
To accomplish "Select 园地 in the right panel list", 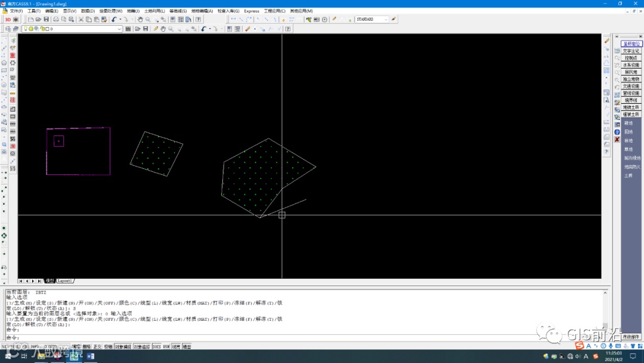I will [x=628, y=132].
